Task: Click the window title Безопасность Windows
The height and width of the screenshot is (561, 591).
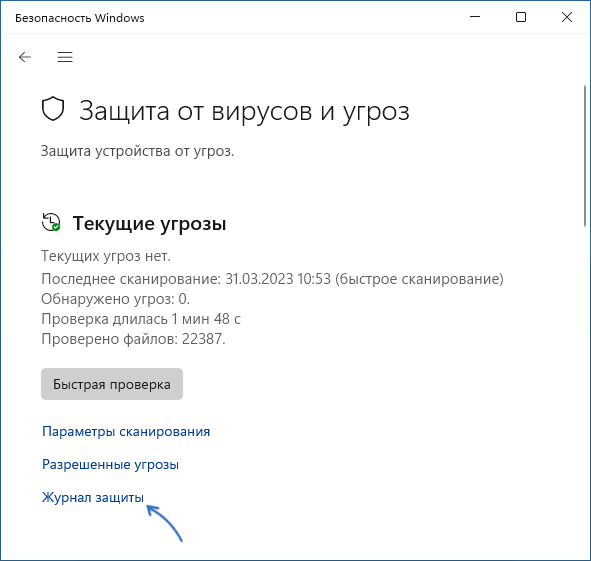Action: tap(80, 18)
